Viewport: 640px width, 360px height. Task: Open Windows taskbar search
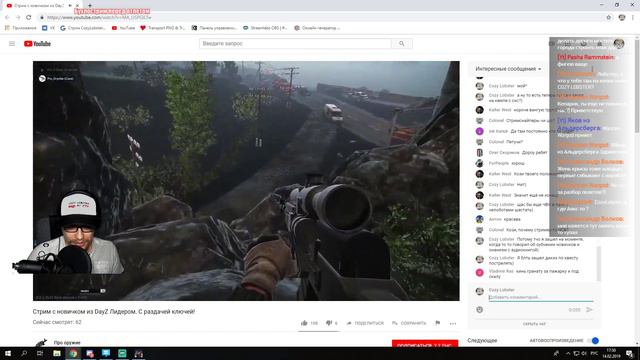click(x=24, y=353)
